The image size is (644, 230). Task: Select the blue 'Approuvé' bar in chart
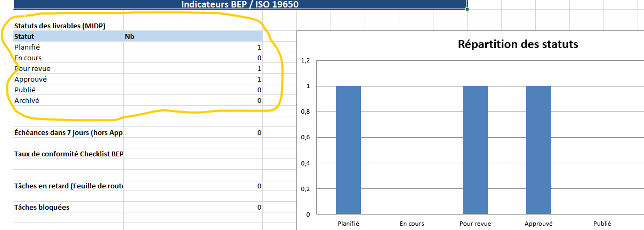pos(538,150)
